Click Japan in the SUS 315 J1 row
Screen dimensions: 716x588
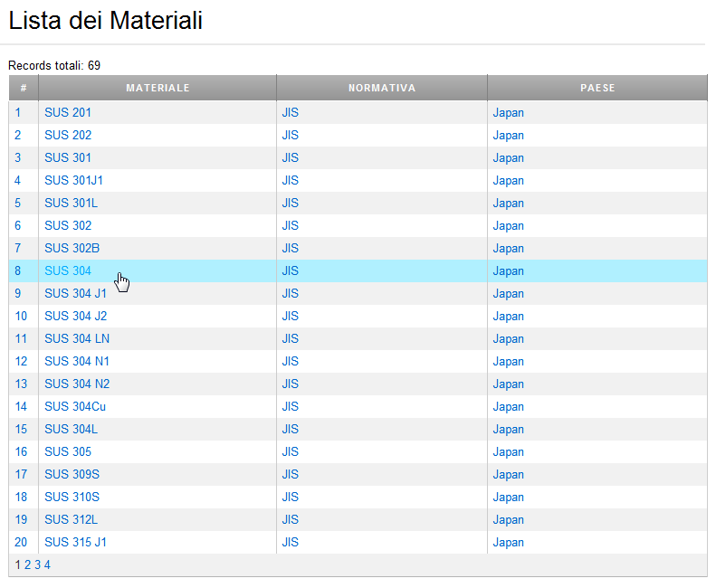click(x=508, y=543)
